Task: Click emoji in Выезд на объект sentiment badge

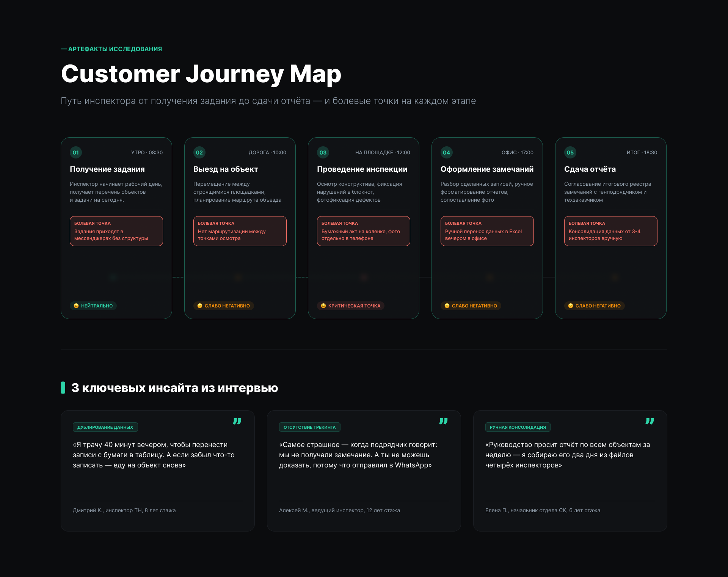Action: pos(200,306)
